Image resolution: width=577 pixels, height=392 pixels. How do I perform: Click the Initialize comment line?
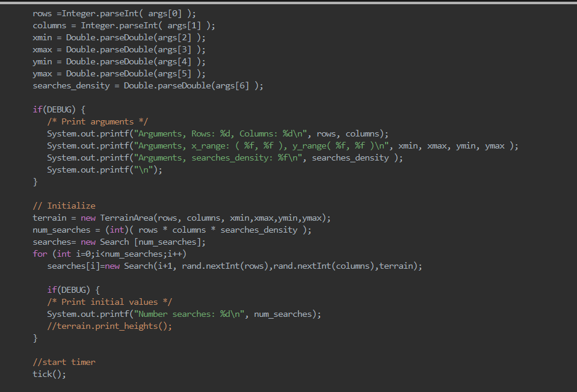[x=63, y=205]
